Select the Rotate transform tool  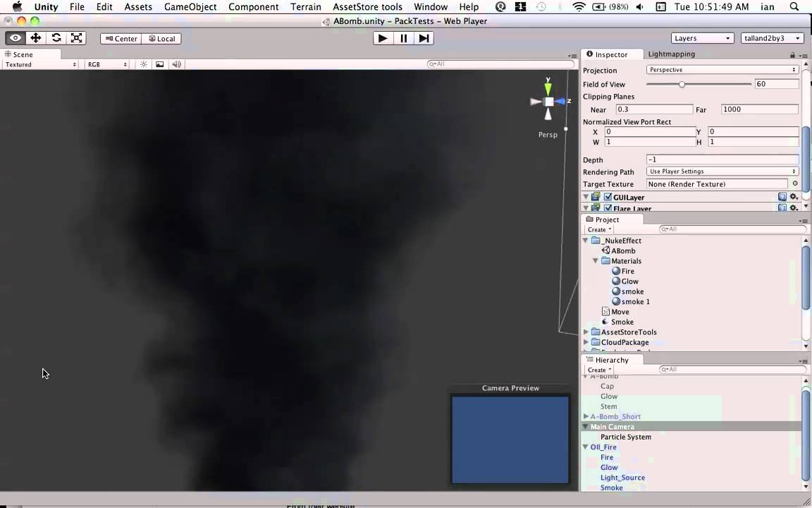coord(56,38)
